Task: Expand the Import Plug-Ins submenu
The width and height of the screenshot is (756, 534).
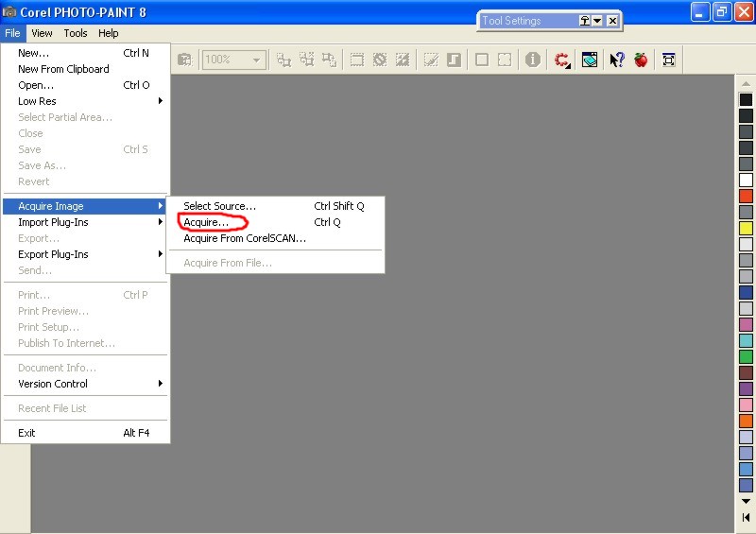Action: 85,222
